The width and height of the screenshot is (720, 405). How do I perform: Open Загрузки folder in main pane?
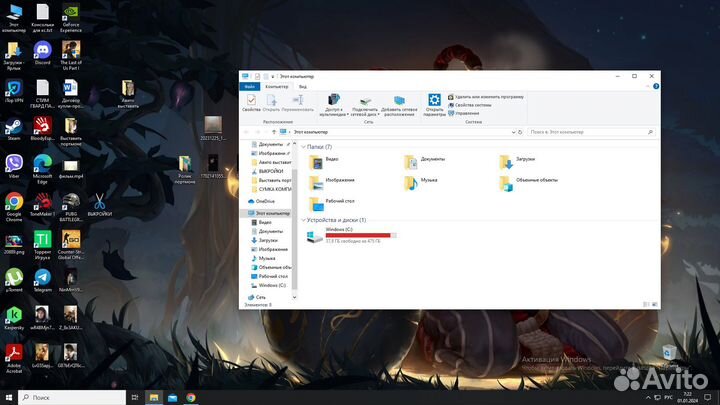517,162
